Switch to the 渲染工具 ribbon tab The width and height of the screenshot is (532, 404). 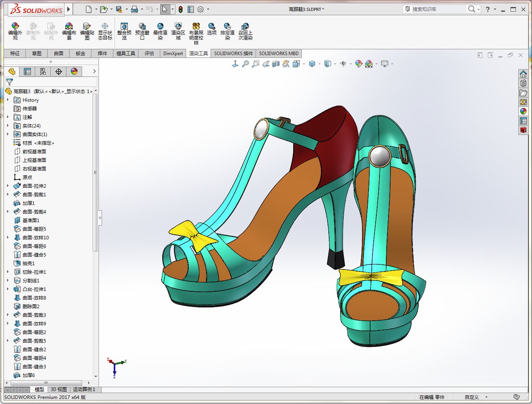pyautogui.click(x=198, y=53)
